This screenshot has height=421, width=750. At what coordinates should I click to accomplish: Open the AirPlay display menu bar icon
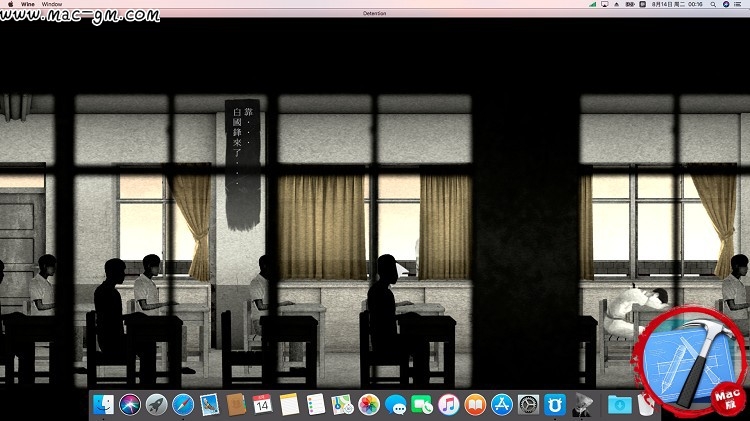point(605,4)
